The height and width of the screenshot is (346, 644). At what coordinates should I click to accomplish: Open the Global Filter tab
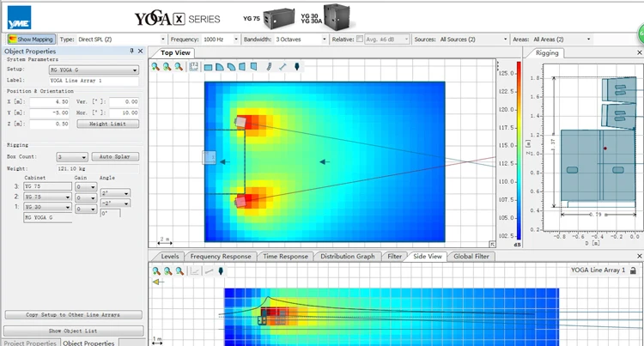click(471, 257)
